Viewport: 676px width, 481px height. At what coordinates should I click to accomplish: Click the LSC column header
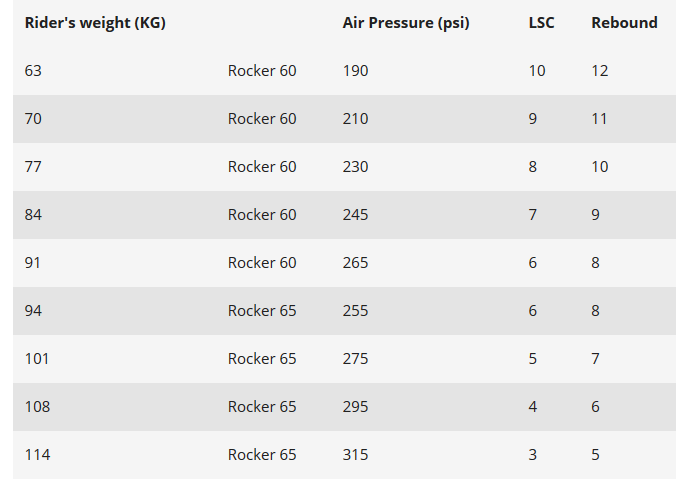[x=543, y=23]
